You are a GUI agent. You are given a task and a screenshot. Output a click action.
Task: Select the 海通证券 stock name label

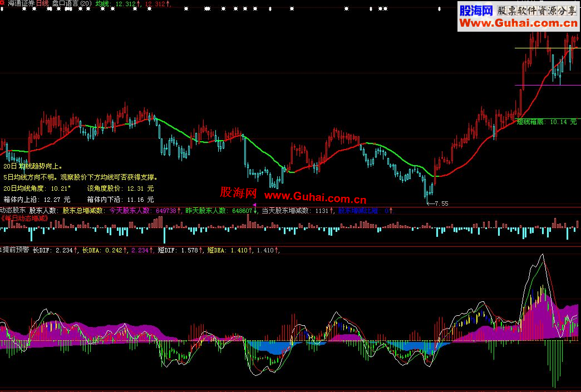(21, 4)
